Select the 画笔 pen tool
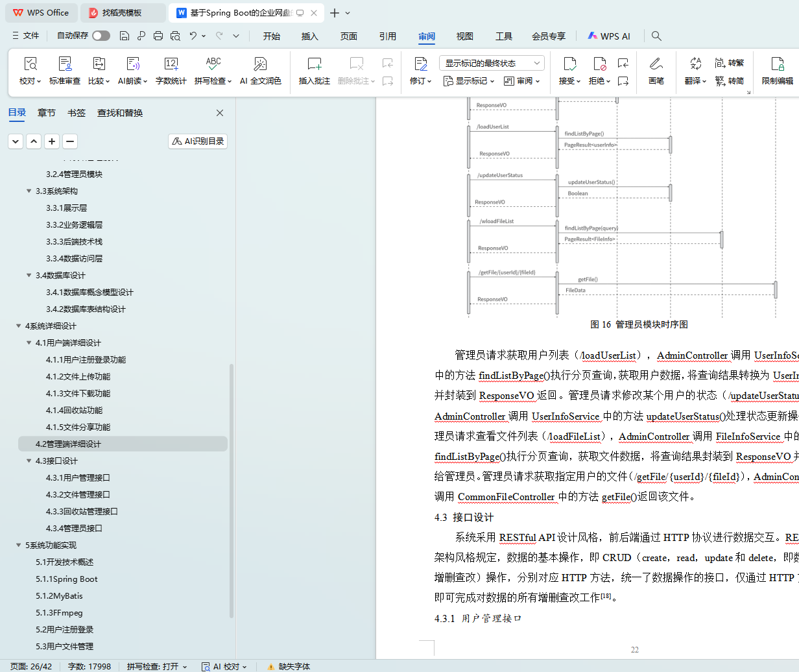Screen dimensions: 799x672 click(656, 64)
